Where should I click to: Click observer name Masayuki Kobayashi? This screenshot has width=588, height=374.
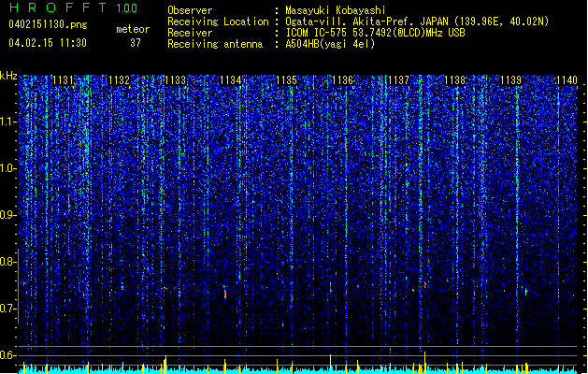[336, 10]
